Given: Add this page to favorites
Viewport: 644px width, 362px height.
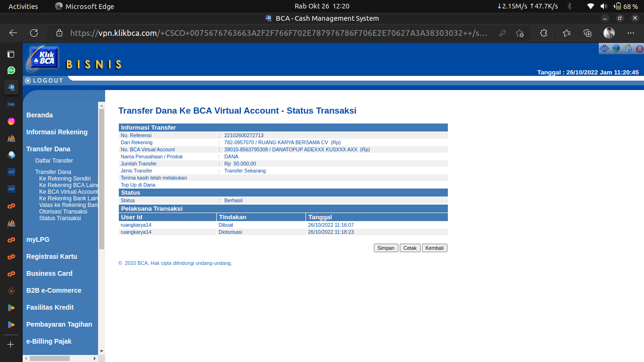Looking at the screenshot, I should [520, 33].
